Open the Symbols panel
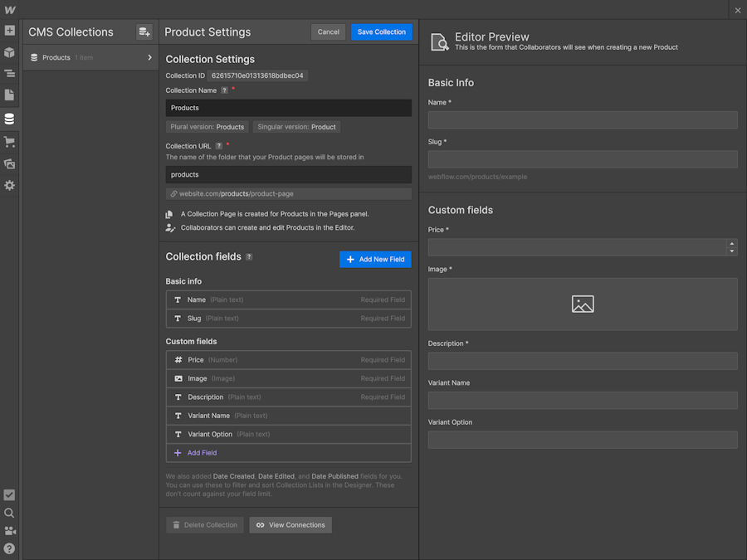This screenshot has height=560, width=747. pos(10,52)
